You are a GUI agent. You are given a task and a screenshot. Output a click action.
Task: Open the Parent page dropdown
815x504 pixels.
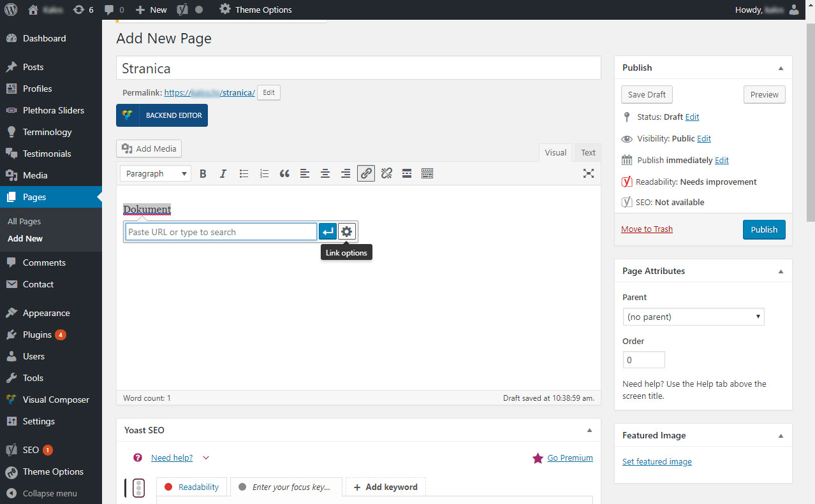pos(693,317)
